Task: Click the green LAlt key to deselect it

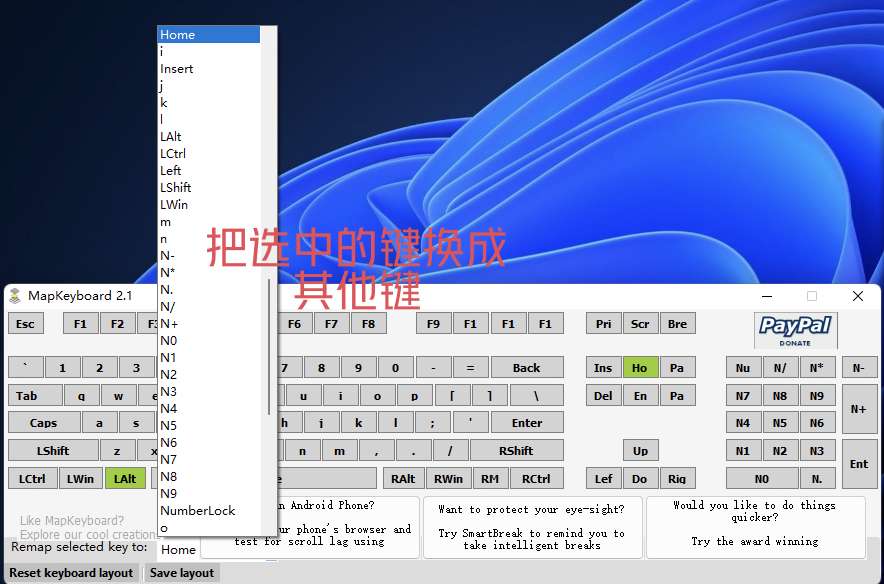Action: pyautogui.click(x=125, y=478)
